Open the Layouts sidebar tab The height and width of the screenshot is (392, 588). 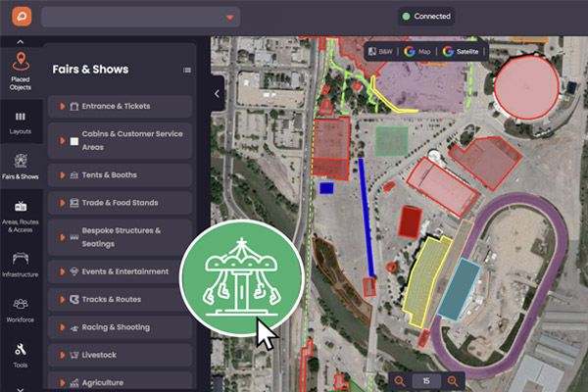click(x=21, y=123)
